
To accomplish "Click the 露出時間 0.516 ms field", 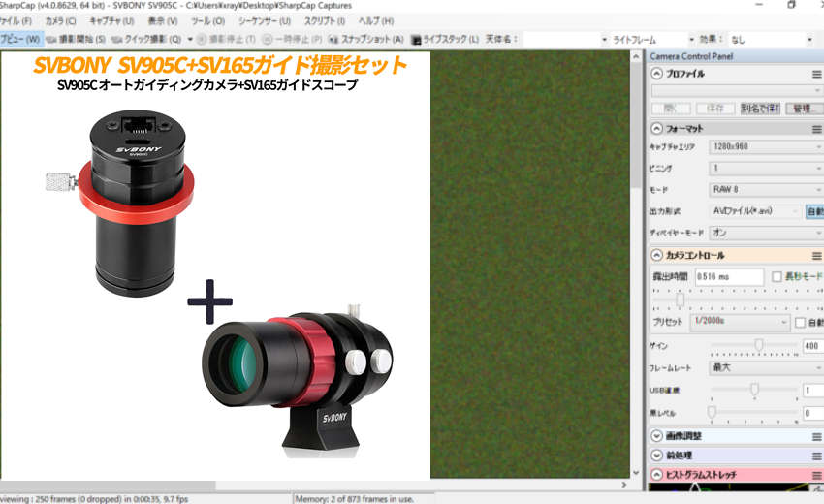I will [729, 276].
